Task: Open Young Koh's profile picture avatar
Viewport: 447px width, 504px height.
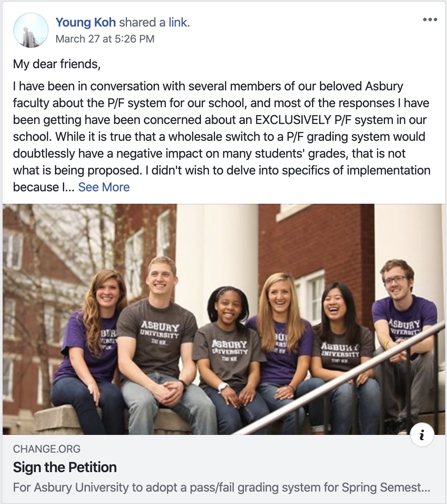Action: [x=31, y=30]
